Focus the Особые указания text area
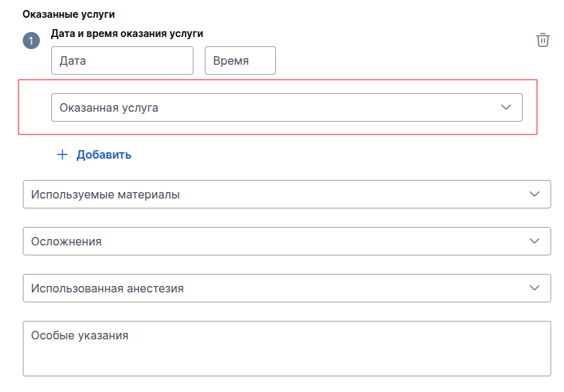This screenshot has width=564, height=392. [x=287, y=349]
